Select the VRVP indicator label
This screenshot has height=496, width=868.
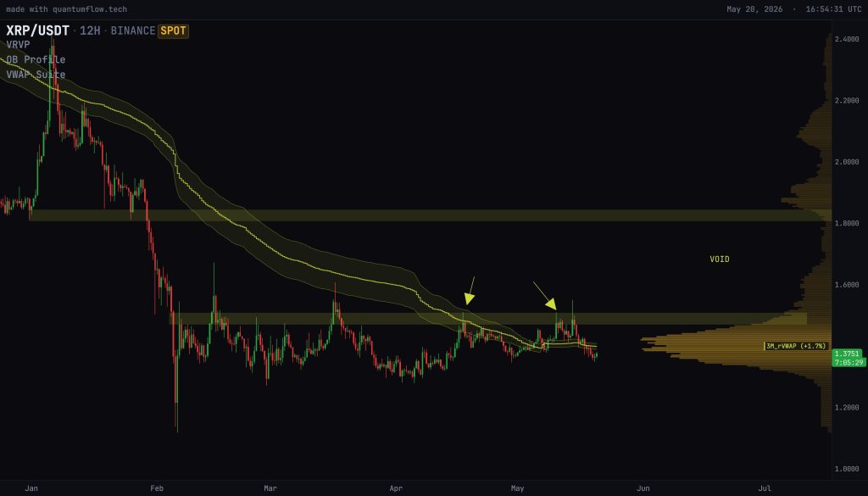19,44
